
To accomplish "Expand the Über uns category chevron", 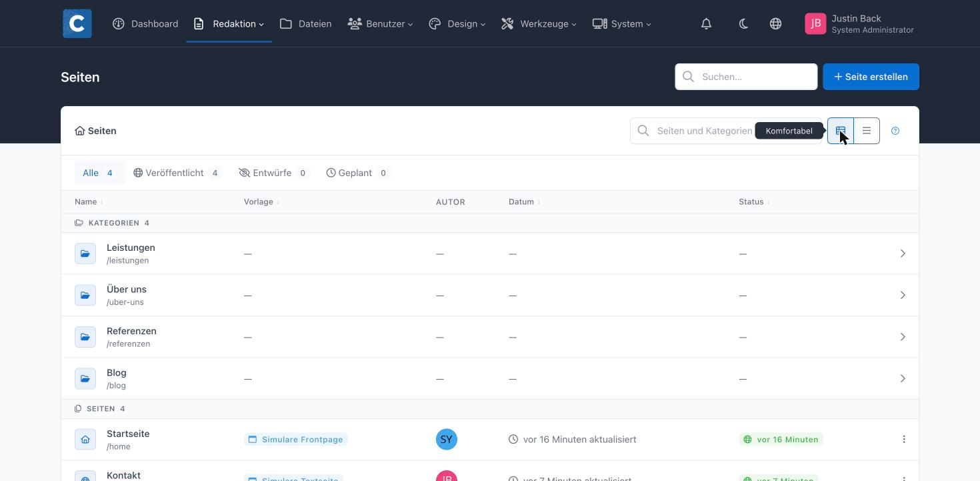I will pos(903,295).
